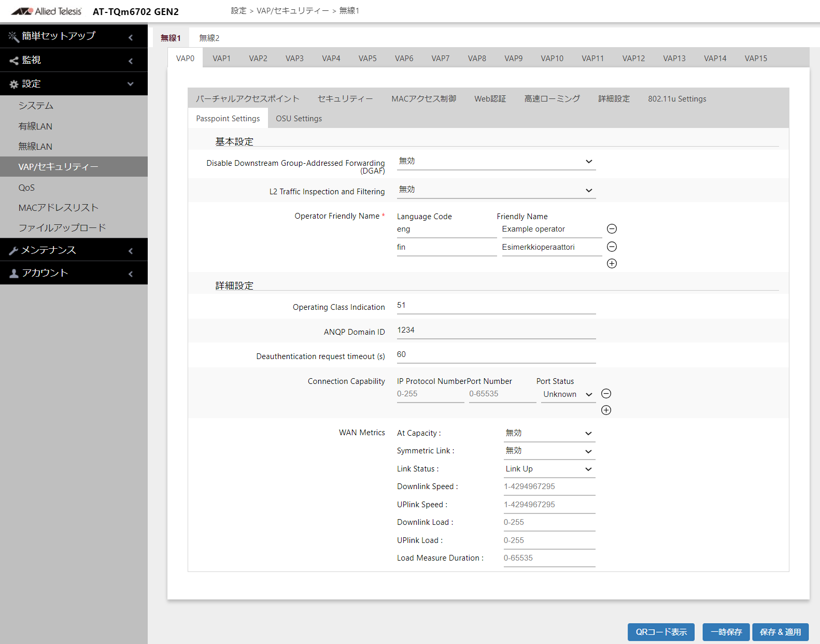Open MACアクセス制御 tab
Viewport: 820px width, 644px height.
coord(423,98)
